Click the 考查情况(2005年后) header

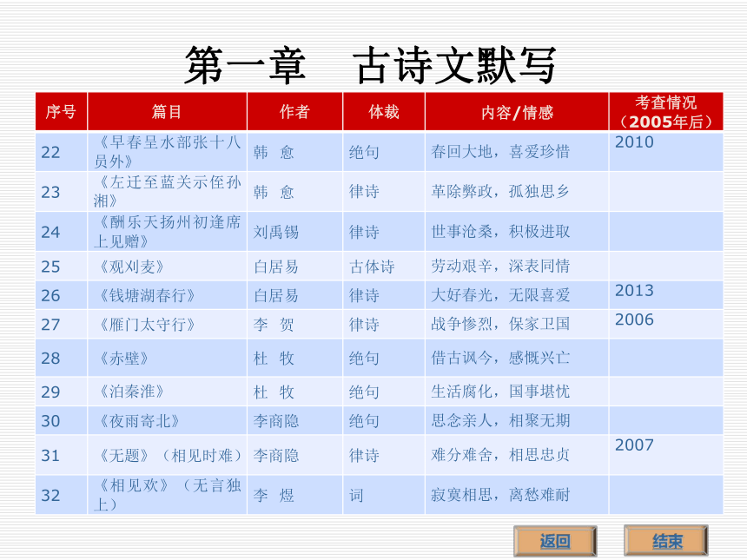click(666, 111)
